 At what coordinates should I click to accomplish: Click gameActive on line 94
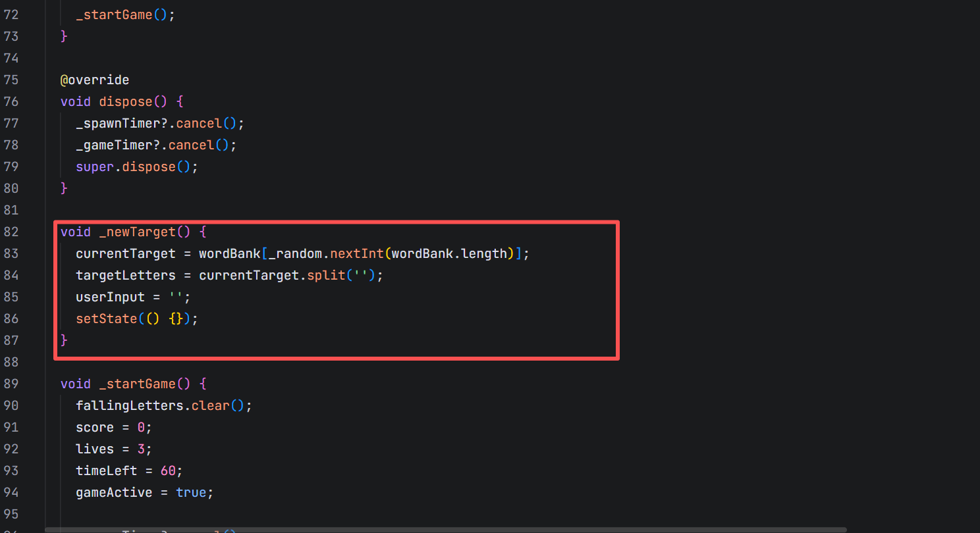115,492
